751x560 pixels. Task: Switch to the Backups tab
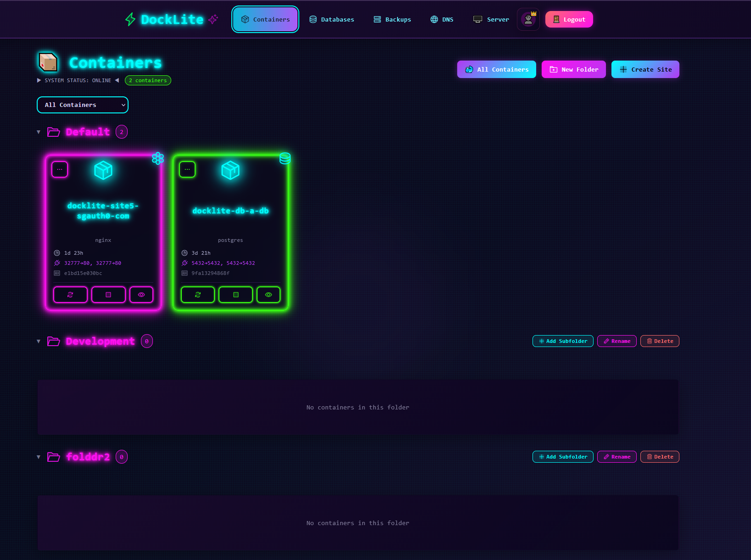coord(392,19)
